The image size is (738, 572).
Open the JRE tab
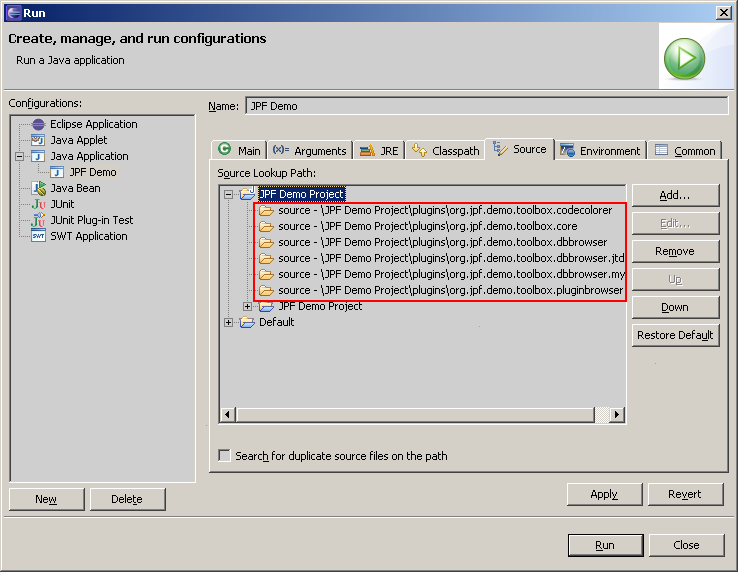(379, 151)
